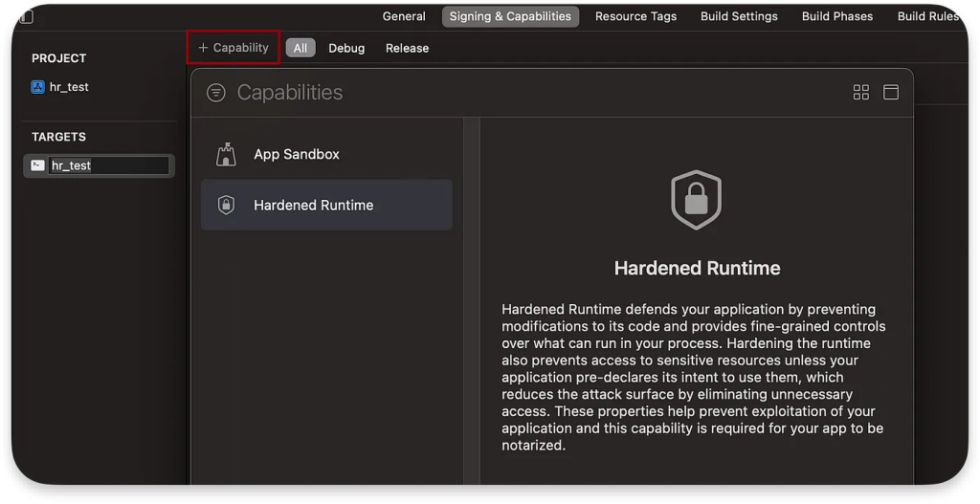Select App Sandbox capability
This screenshot has width=980, height=504.
(x=327, y=154)
